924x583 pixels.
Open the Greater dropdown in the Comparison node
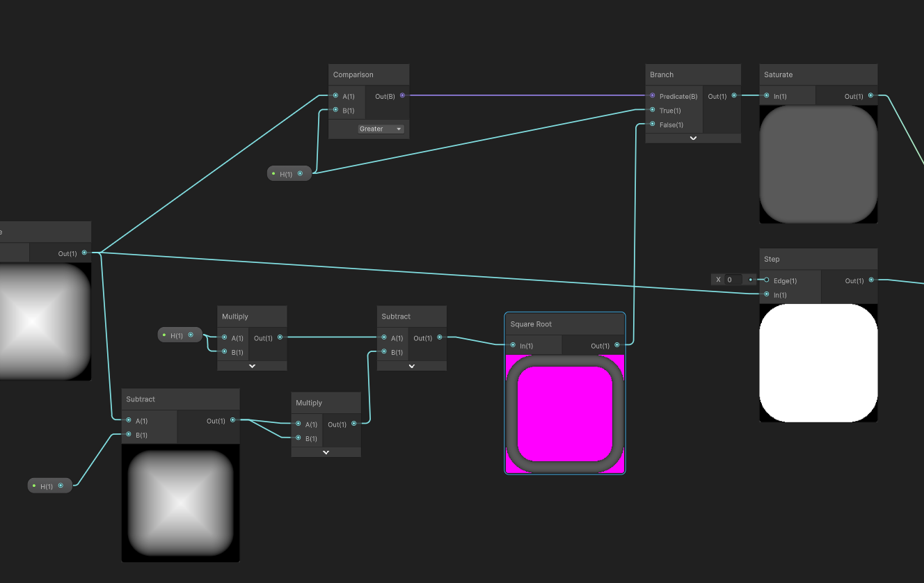coord(381,129)
